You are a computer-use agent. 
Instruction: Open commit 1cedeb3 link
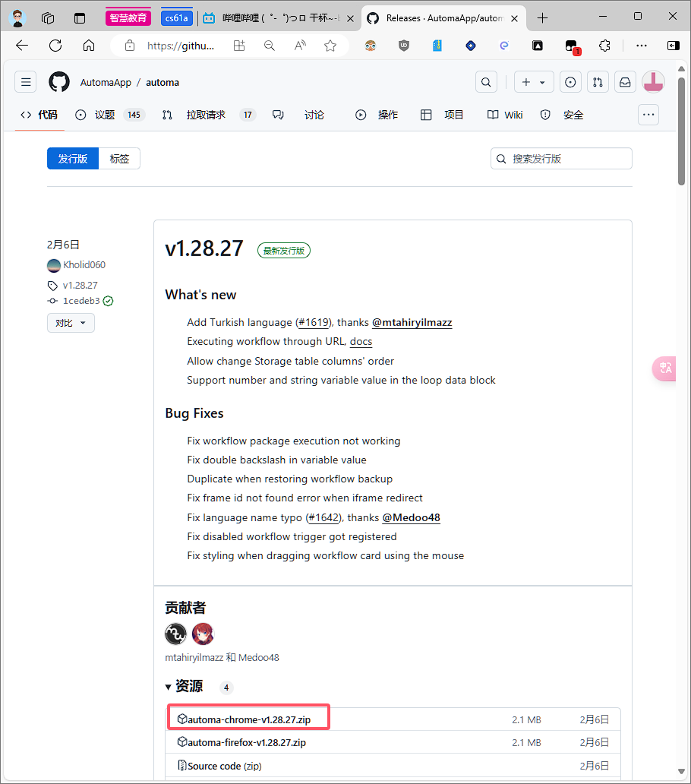pyautogui.click(x=81, y=301)
